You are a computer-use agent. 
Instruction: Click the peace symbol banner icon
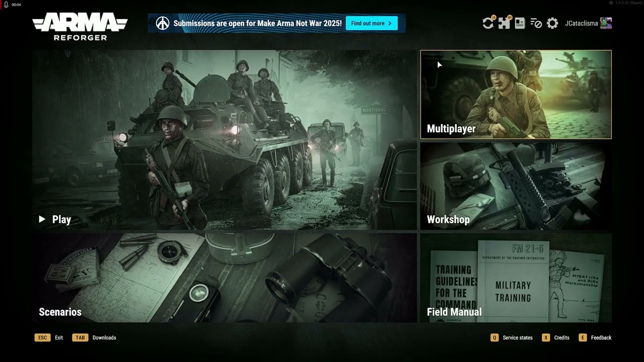pyautogui.click(x=163, y=23)
